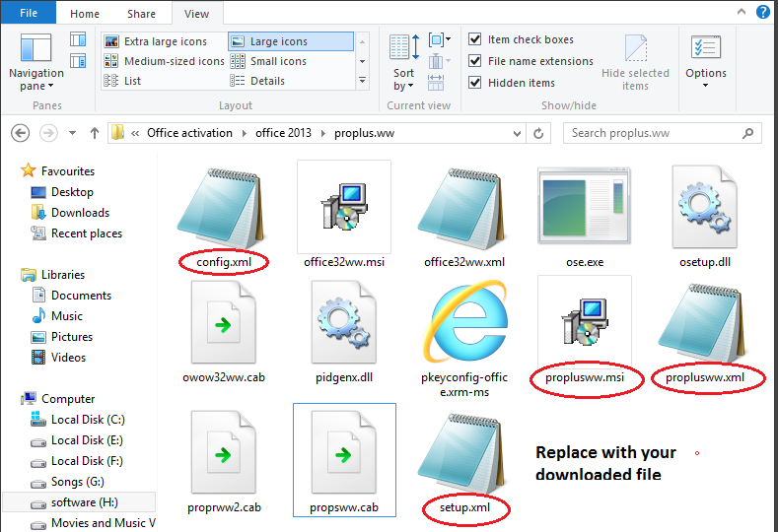
Task: Switch to the Home ribbon tab
Action: pyautogui.click(x=85, y=14)
